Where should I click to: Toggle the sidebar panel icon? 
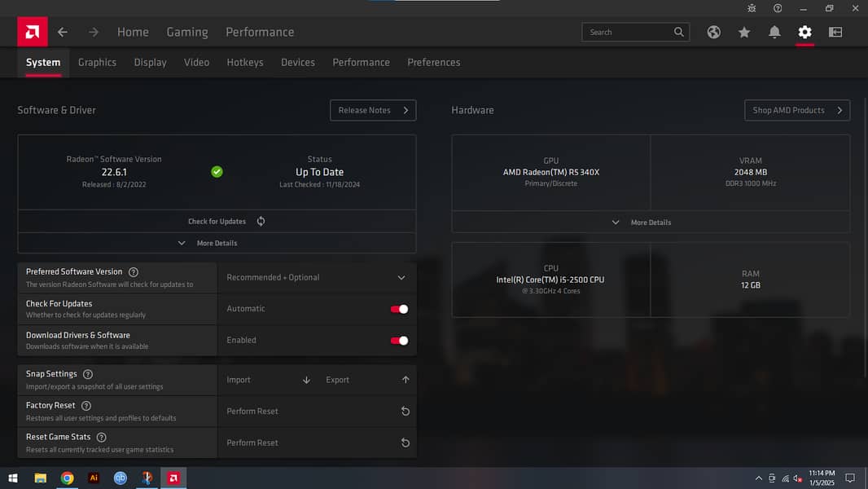tap(835, 32)
